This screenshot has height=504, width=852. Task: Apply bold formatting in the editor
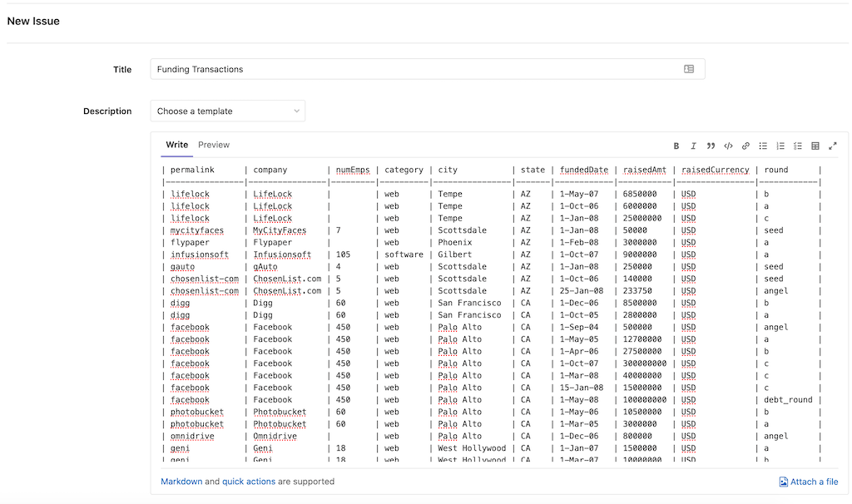tap(676, 145)
